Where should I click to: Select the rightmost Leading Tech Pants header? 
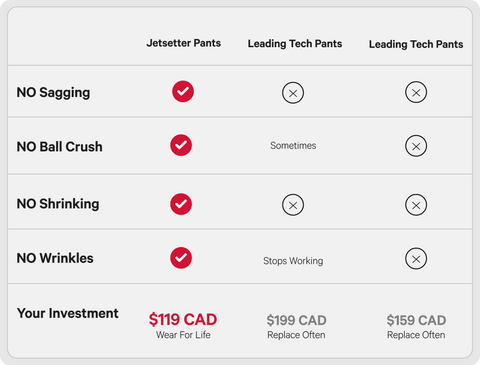tap(416, 44)
